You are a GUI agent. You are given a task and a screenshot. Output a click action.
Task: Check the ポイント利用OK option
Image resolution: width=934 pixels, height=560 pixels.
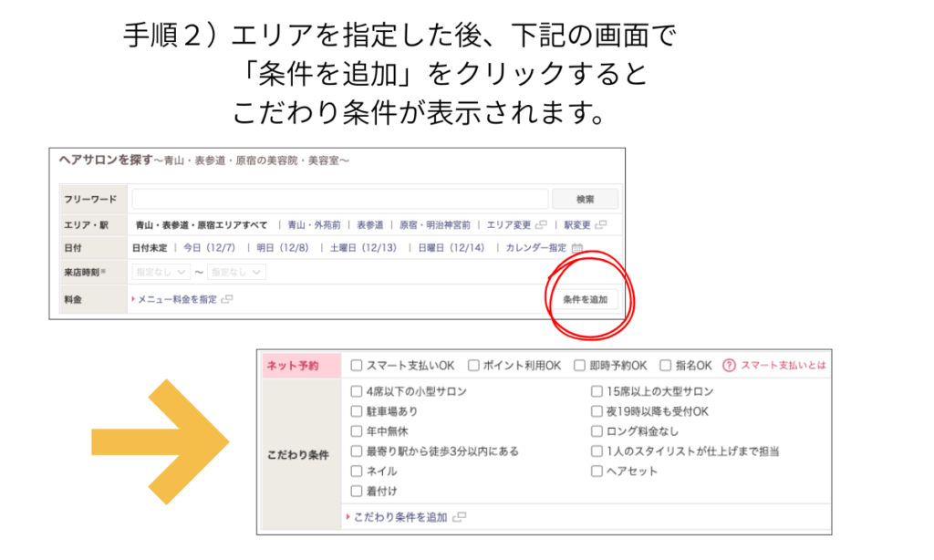472,365
